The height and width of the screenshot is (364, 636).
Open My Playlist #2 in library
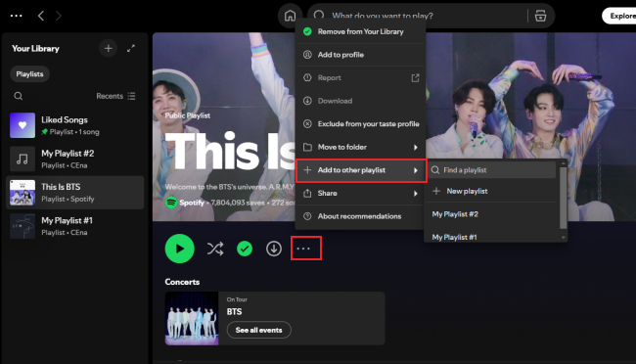click(75, 159)
